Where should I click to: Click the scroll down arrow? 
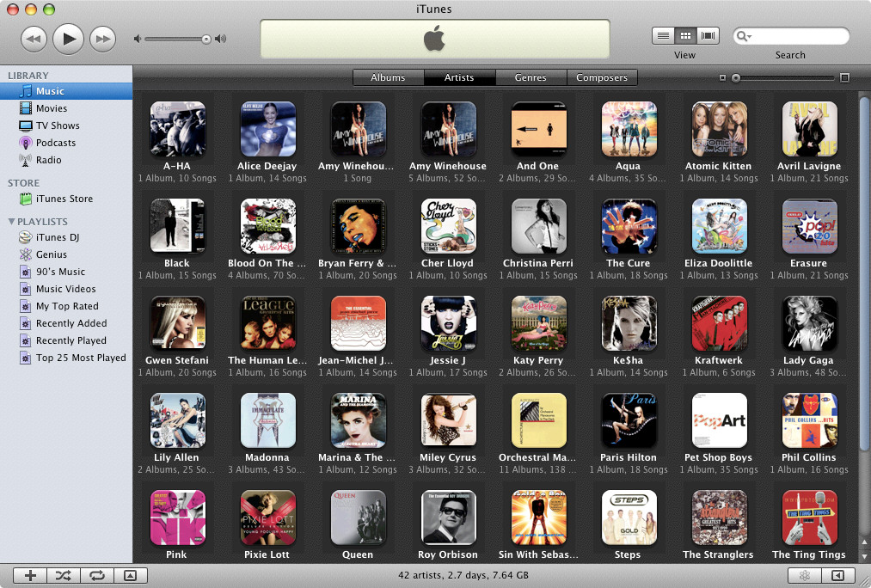[x=864, y=556]
